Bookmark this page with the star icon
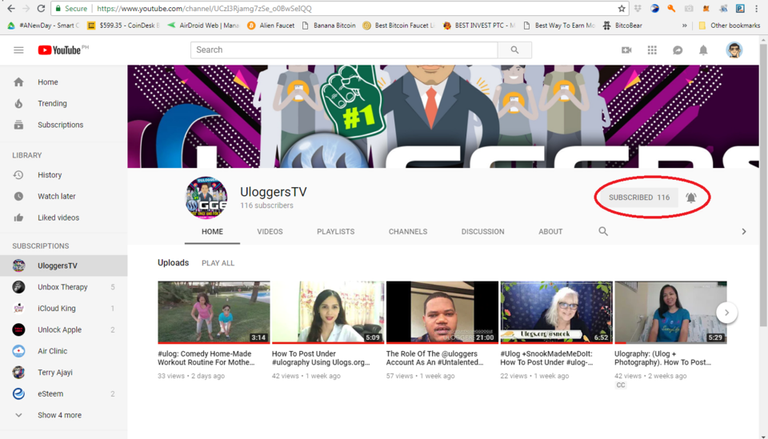 pos(622,8)
